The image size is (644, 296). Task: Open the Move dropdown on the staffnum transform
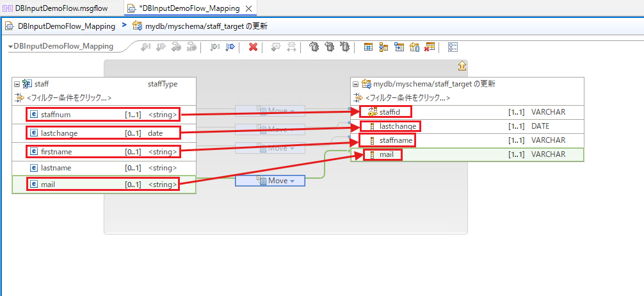(293, 111)
